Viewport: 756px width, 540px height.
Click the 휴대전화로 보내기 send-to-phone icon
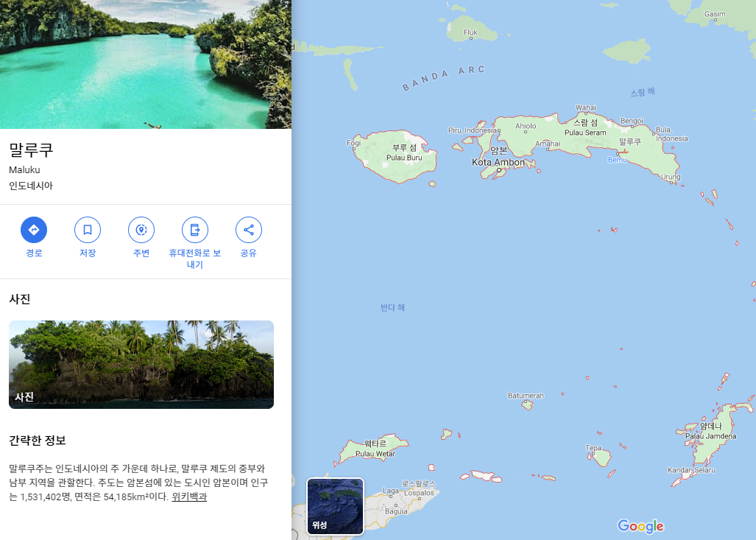[x=195, y=230]
